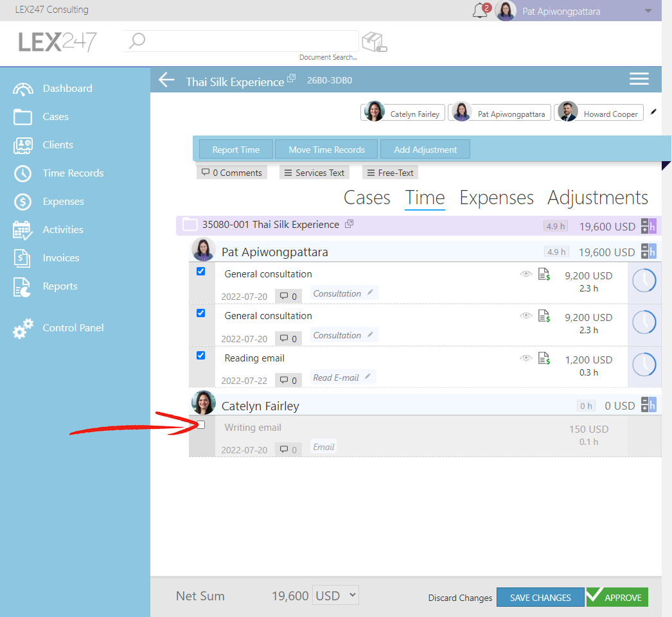The image size is (672, 617).
Task: Click the 26B0-3DB0 code text
Action: (330, 80)
